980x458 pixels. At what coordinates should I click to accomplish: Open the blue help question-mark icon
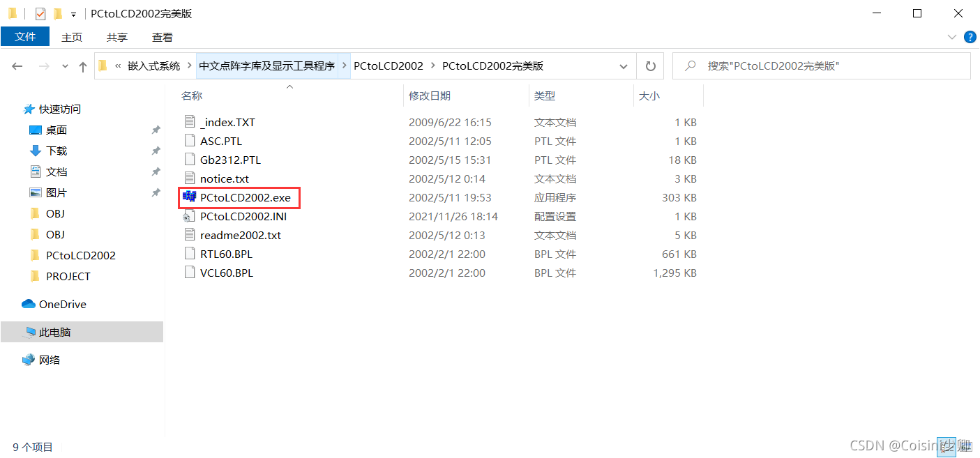click(970, 37)
